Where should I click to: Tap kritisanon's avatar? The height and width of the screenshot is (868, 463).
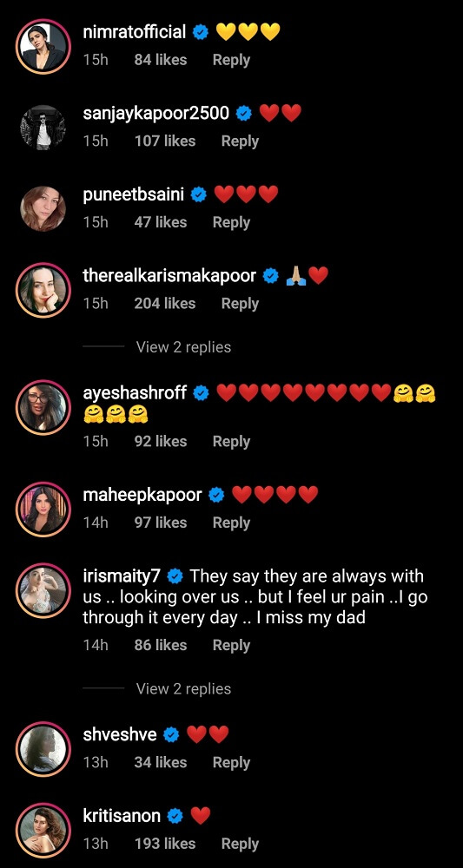click(x=43, y=830)
